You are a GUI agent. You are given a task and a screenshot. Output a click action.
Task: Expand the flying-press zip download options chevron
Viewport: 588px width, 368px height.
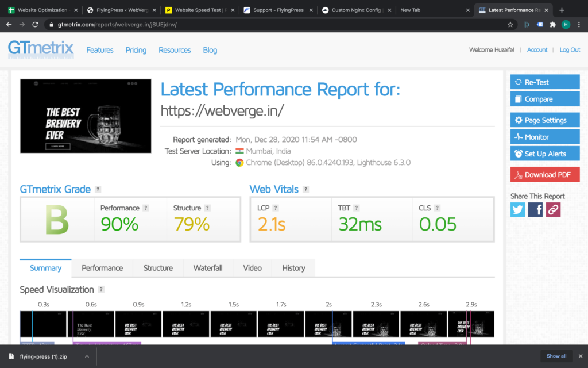87,356
